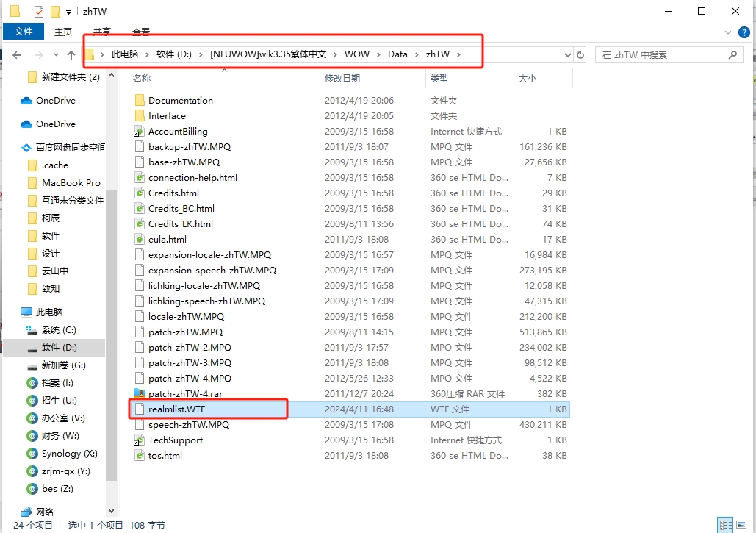The image size is (756, 533).
Task: Select backup-zhTW.MPQ file name
Action: (190, 146)
